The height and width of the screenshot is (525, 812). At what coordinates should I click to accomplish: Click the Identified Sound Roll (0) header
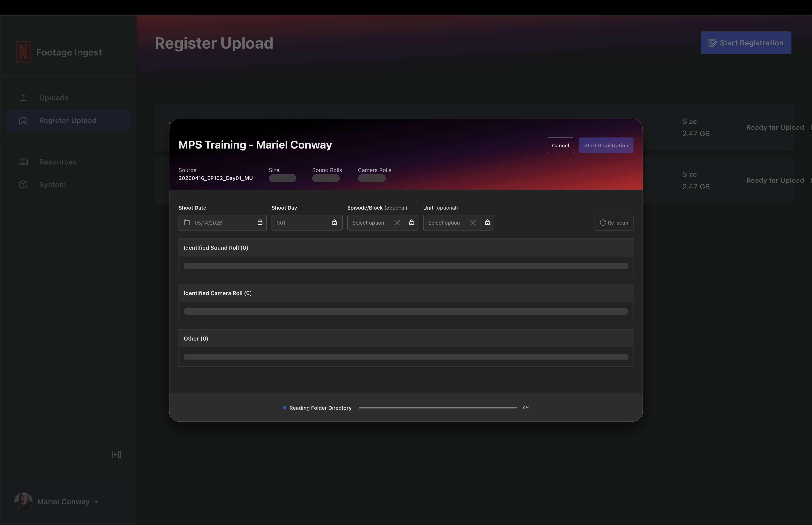[406, 248]
